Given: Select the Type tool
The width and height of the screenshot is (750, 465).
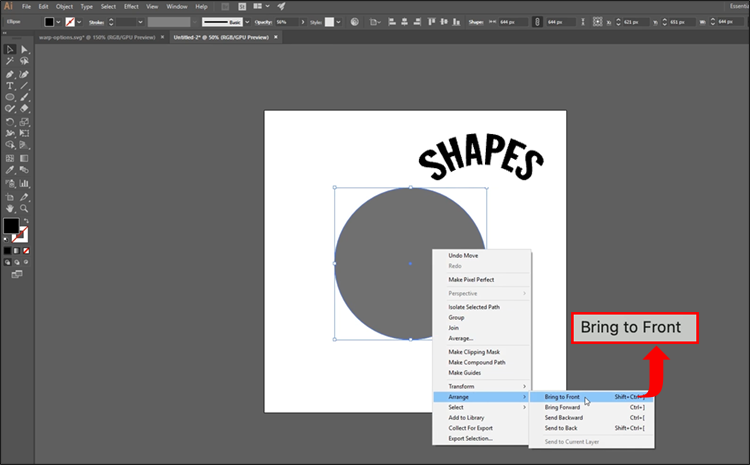Looking at the screenshot, I should pyautogui.click(x=9, y=86).
